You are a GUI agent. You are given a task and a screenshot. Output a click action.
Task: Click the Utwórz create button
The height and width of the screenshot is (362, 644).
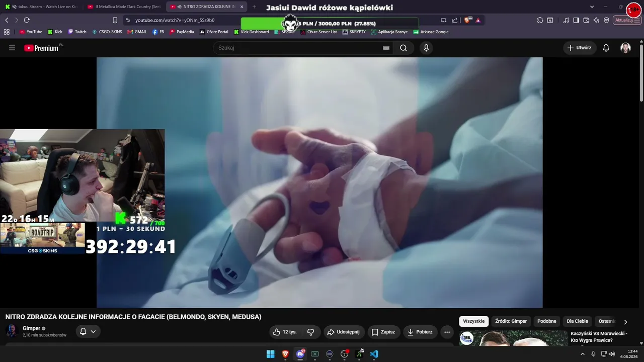[579, 48]
